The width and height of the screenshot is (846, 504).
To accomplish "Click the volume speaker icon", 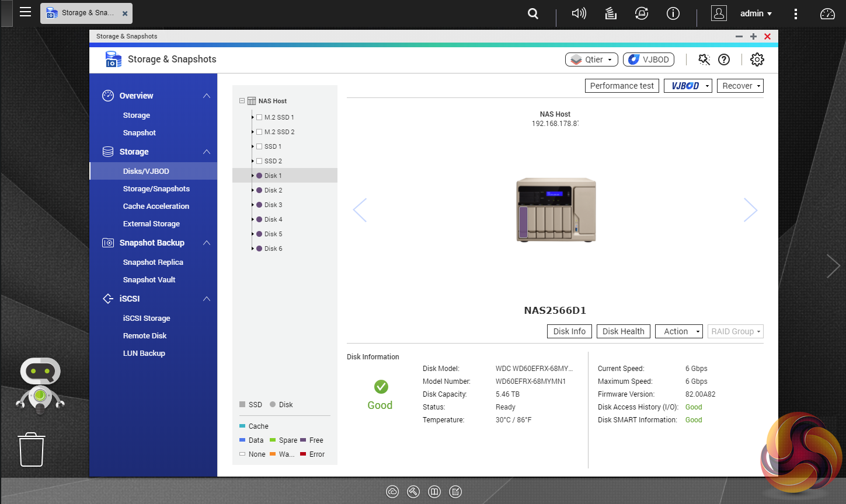I will point(579,13).
